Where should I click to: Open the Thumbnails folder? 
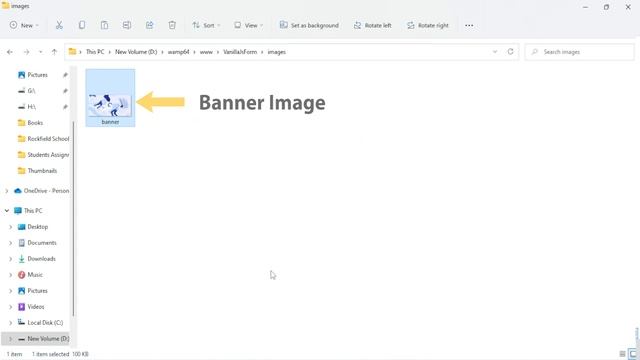tap(42, 171)
